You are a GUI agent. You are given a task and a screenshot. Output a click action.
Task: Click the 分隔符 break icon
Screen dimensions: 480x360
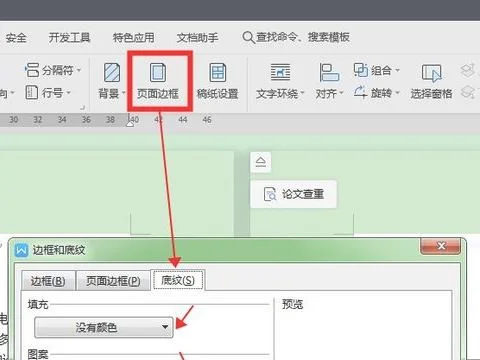coord(32,70)
